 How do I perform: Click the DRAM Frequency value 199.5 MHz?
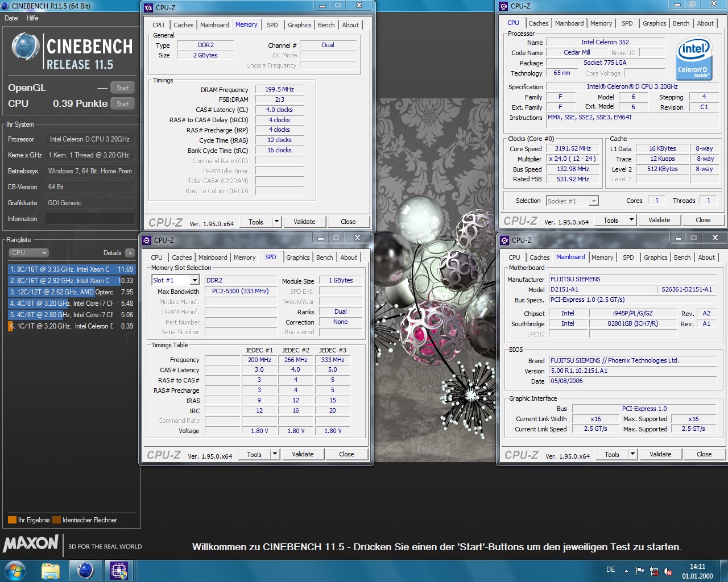pos(279,89)
